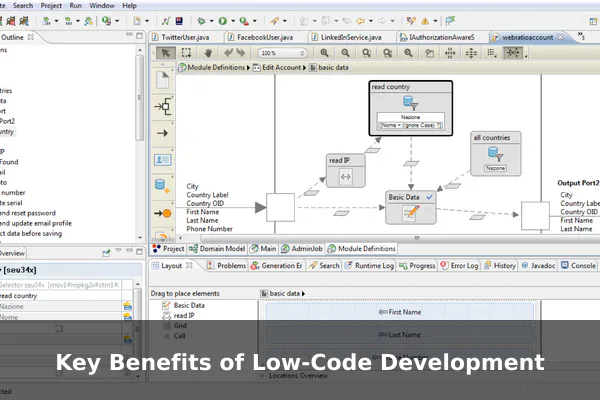Image resolution: width=600 pixels, height=400 pixels.
Task: Click the Outline panel vertical scrollbar
Action: (x=140, y=98)
